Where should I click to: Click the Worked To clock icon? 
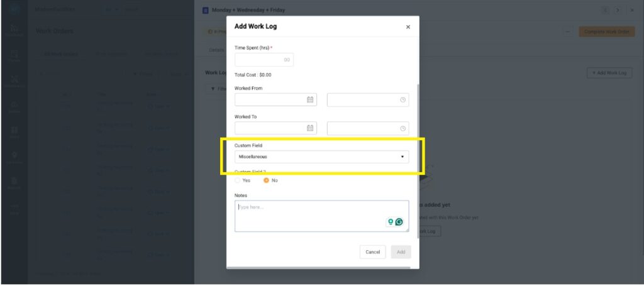pos(402,128)
